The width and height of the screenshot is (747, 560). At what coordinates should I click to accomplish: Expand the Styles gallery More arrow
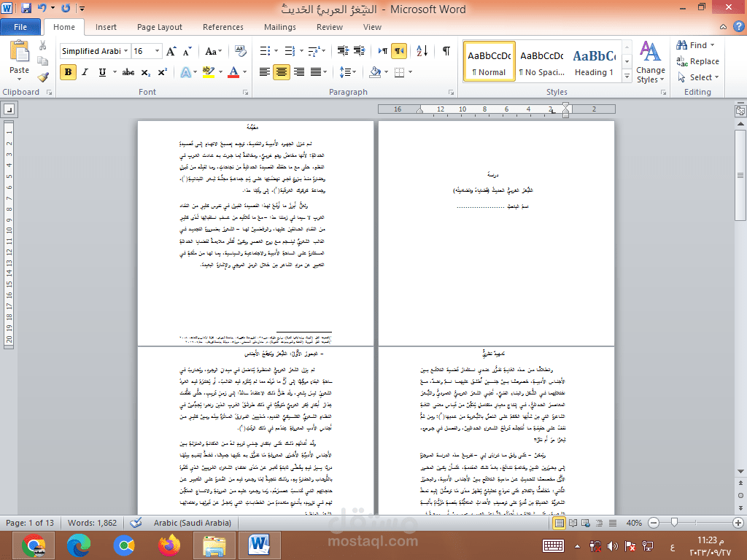[627, 76]
